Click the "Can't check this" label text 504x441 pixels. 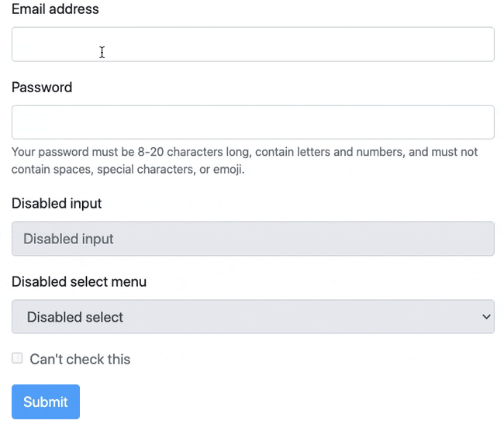[80, 360]
